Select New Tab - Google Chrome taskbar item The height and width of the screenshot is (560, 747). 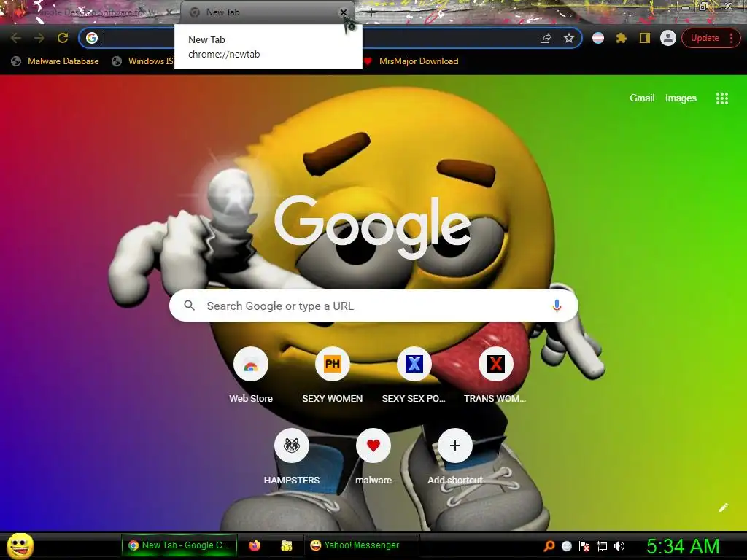(179, 545)
